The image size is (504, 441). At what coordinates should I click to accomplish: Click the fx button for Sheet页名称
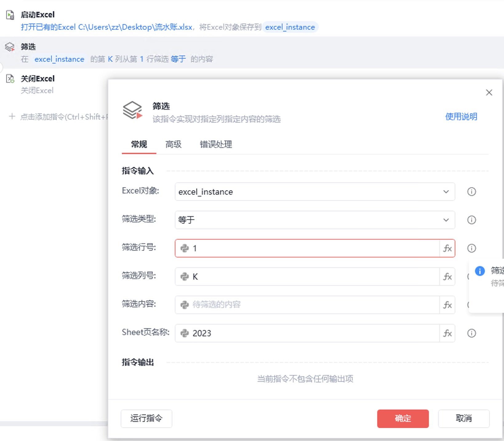(447, 333)
